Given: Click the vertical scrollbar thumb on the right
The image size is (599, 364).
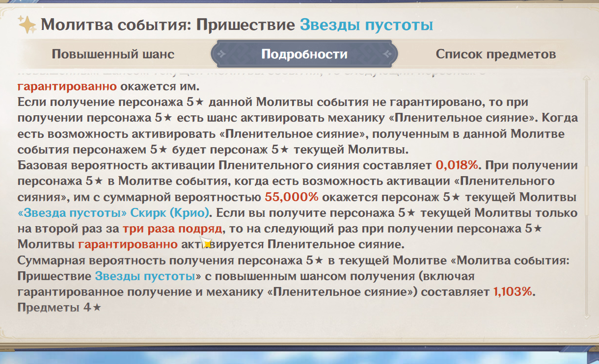Looking at the screenshot, I should point(588,190).
